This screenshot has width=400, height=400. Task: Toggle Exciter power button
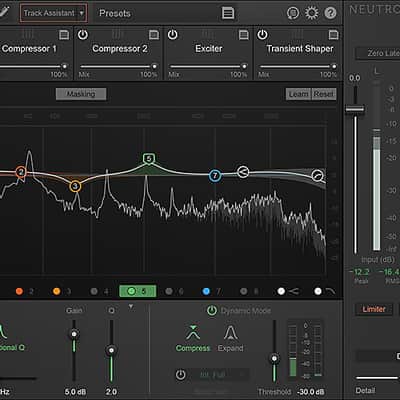pyautogui.click(x=172, y=35)
